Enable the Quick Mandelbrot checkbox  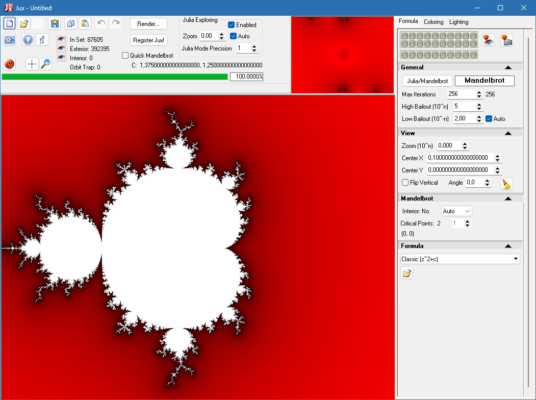click(x=125, y=55)
